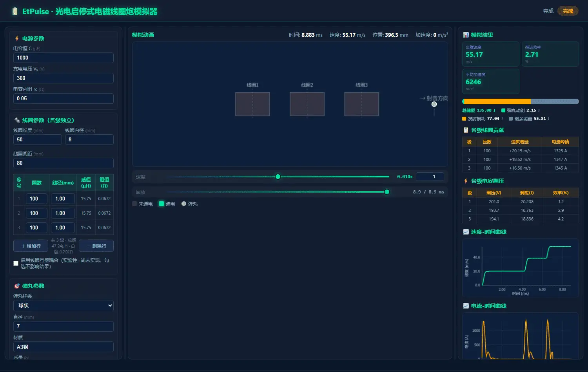Click the 线圈2 coil in animation
588x372 pixels.
click(x=307, y=104)
